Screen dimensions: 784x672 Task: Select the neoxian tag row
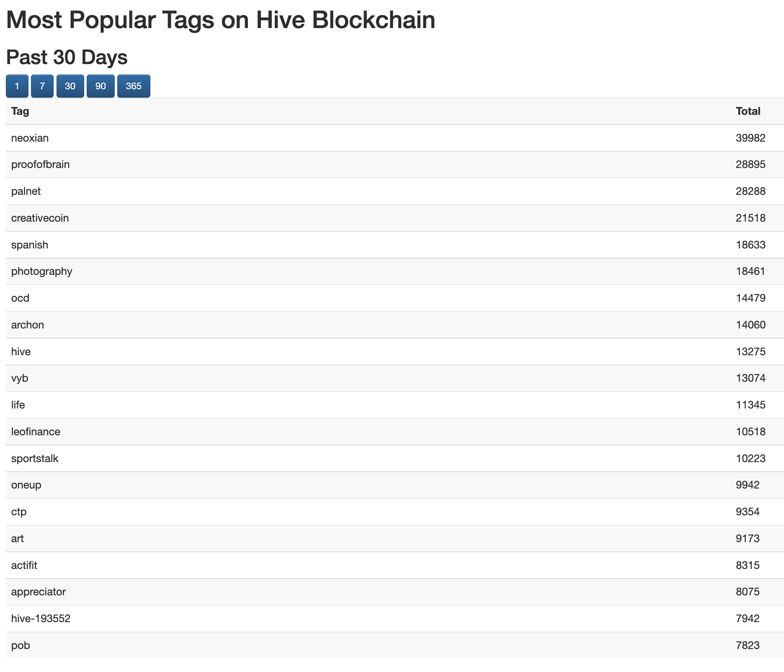coord(395,138)
